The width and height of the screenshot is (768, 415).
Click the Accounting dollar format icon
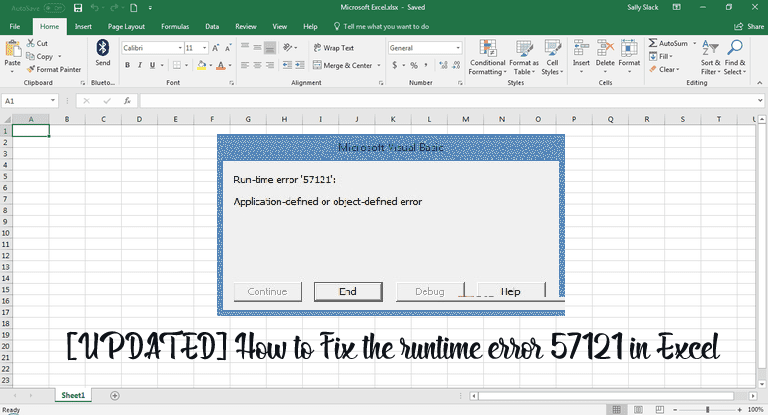pyautogui.click(x=395, y=65)
